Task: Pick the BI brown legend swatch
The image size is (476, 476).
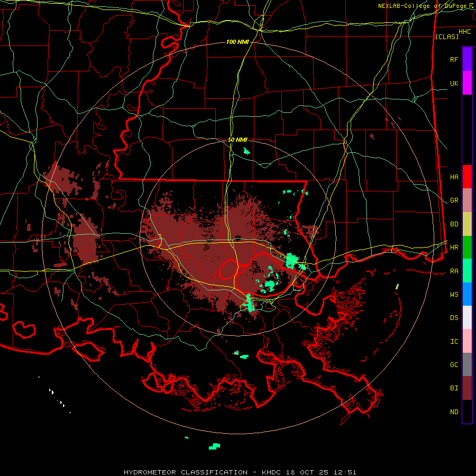Action: 467,388
